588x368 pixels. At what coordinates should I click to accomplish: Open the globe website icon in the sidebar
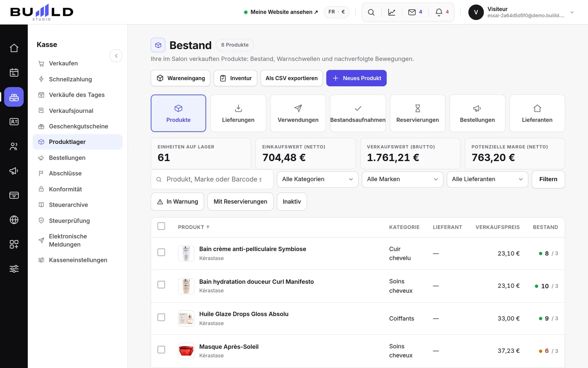pos(14,220)
